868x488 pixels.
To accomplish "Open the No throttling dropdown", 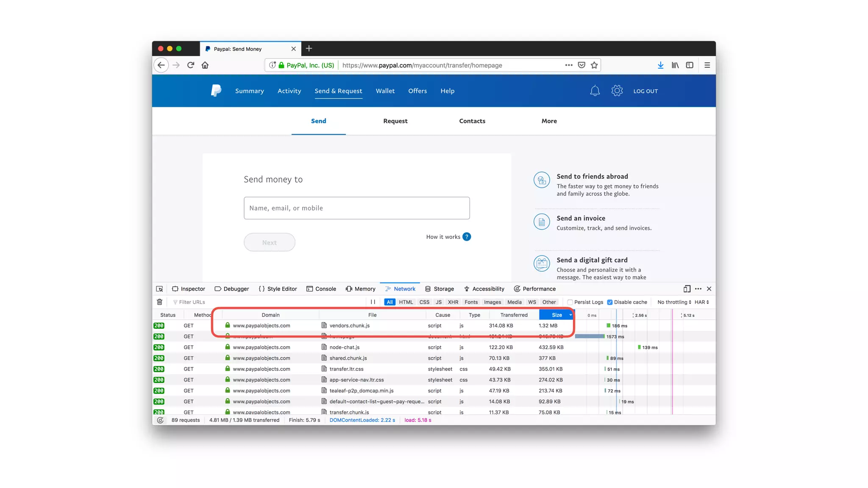I will click(x=674, y=302).
